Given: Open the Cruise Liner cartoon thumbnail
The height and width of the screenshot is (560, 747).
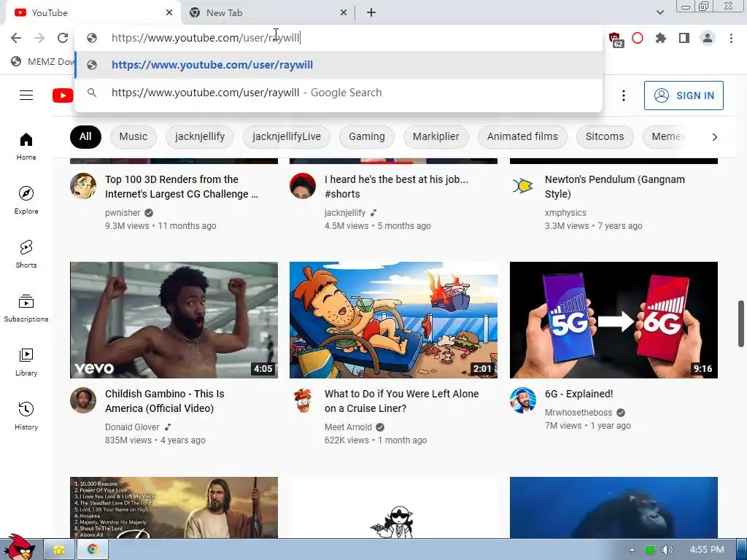Looking at the screenshot, I should pos(393,320).
